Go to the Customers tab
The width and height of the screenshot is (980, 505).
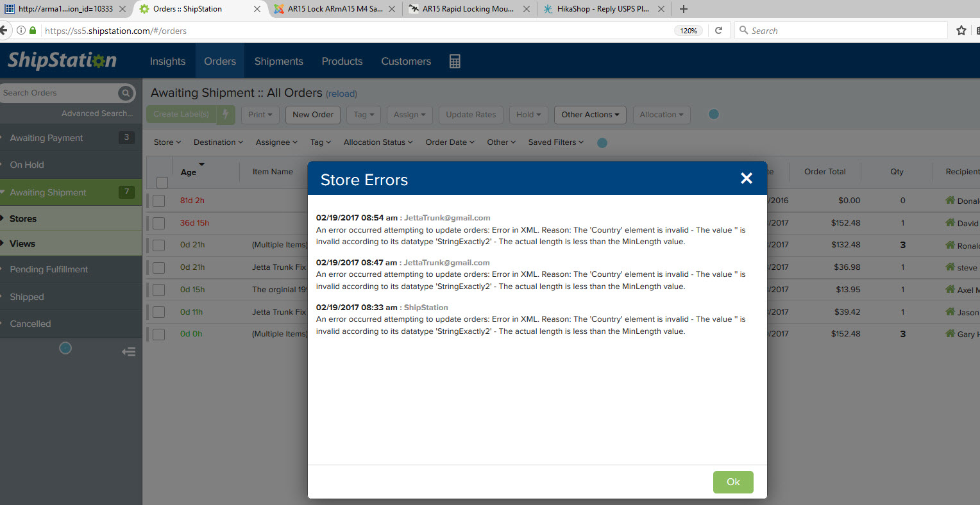406,61
